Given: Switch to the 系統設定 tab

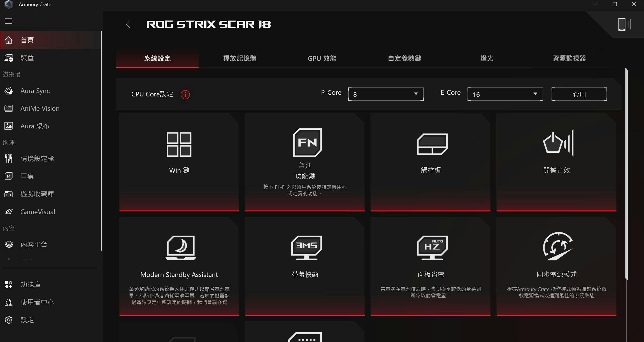Looking at the screenshot, I should click(157, 58).
